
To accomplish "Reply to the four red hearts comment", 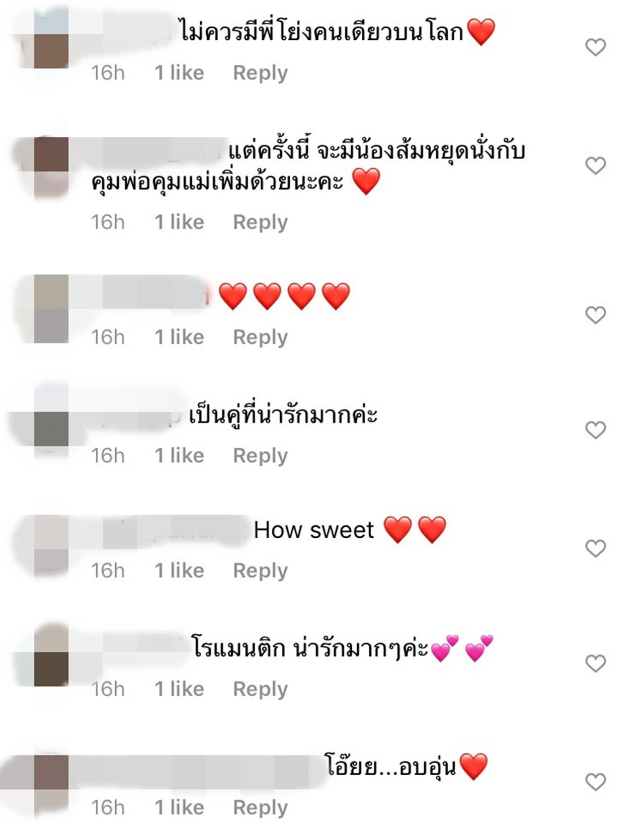I will (x=260, y=338).
